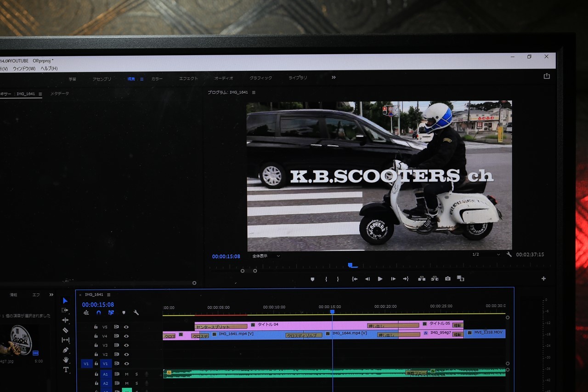Screen dimensions: 588x392
Task: Export a frame with the camera icon
Action: 448,278
